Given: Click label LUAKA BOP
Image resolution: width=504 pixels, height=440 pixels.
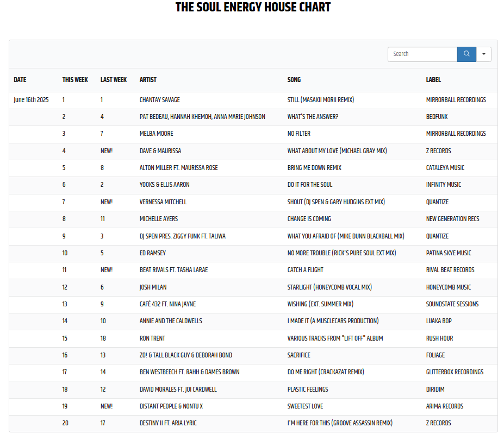Looking at the screenshot, I should [439, 321].
